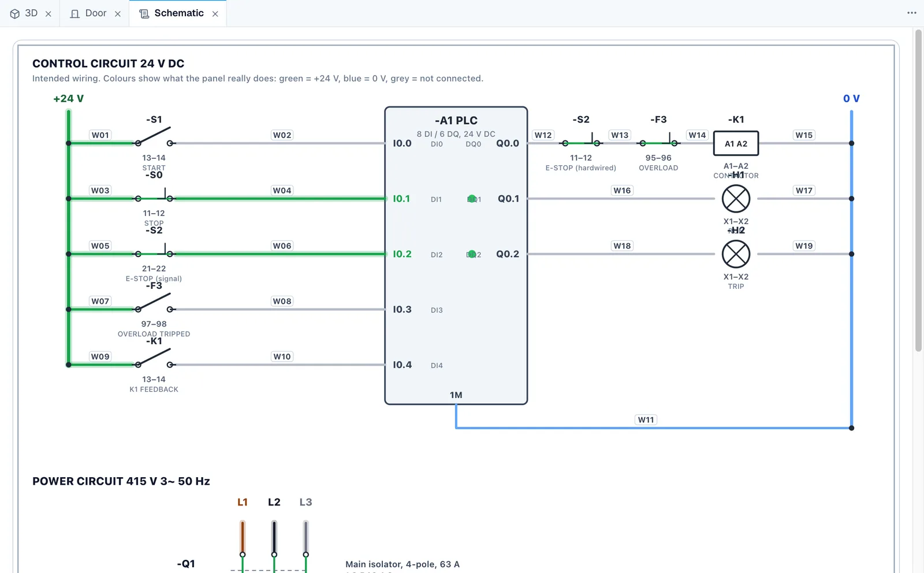Click wire label W16
Viewport: 924px width, 573px height.
point(623,191)
